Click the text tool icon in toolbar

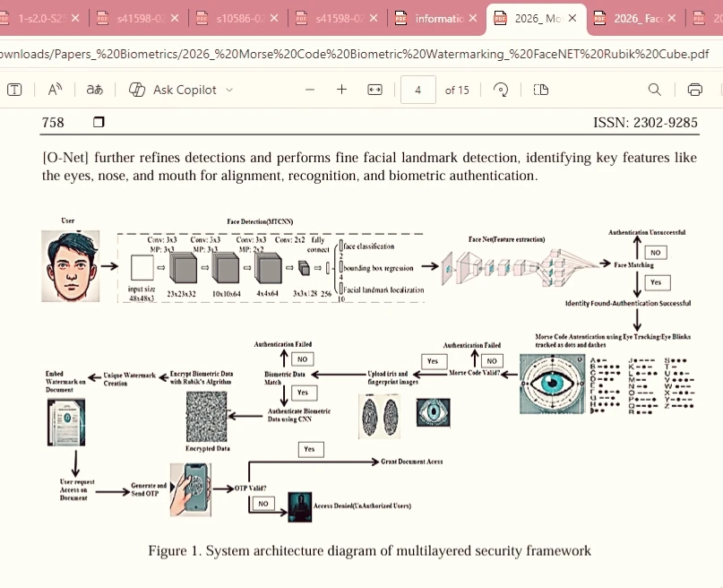point(14,90)
